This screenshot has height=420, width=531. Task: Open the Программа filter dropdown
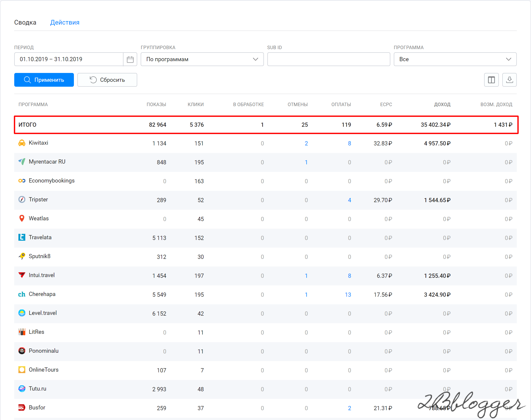[x=455, y=59]
